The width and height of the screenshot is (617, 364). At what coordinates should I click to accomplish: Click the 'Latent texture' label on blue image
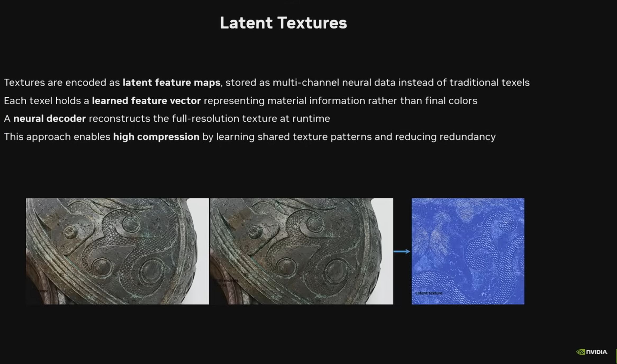click(428, 293)
